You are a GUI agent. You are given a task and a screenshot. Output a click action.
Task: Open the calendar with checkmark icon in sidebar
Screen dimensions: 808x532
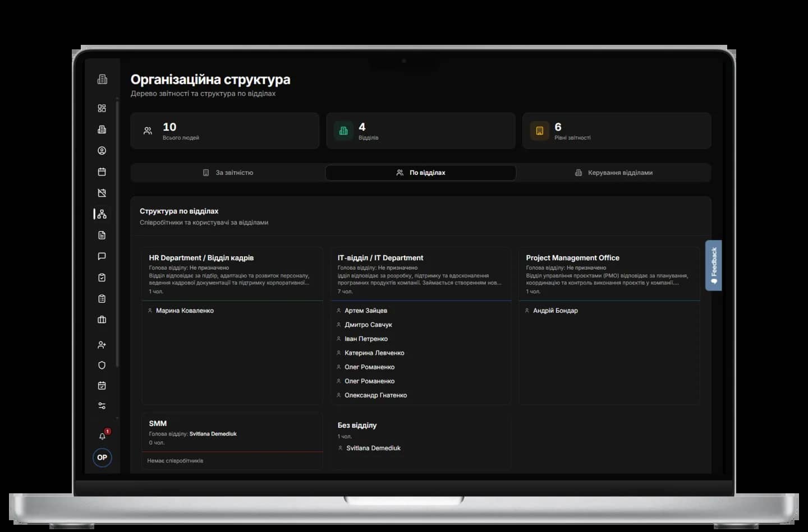[102, 386]
